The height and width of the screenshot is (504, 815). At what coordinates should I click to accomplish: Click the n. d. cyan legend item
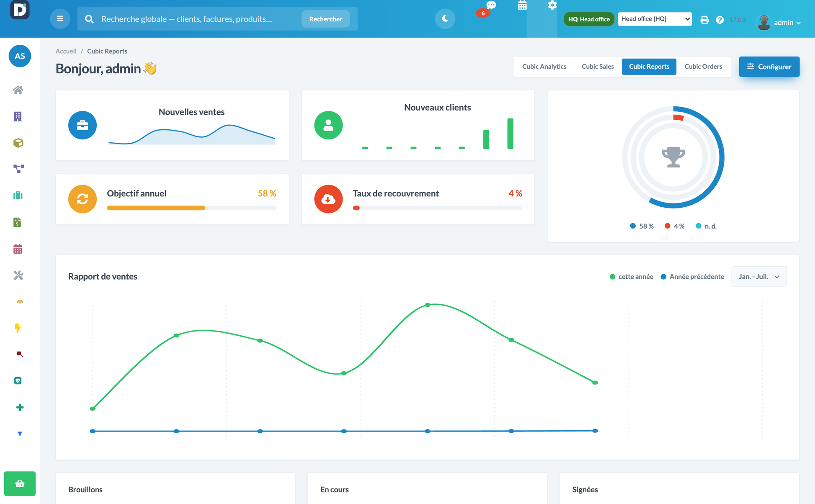[706, 226]
